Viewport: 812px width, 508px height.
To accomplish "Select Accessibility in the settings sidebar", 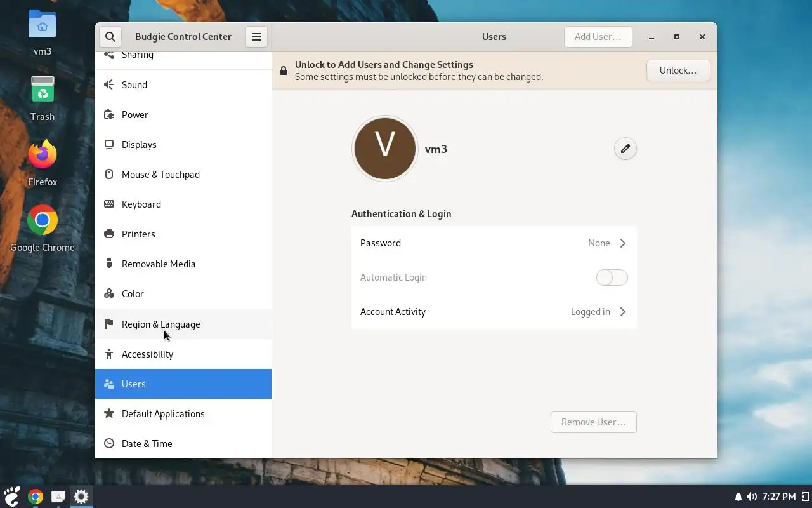I will (183, 354).
